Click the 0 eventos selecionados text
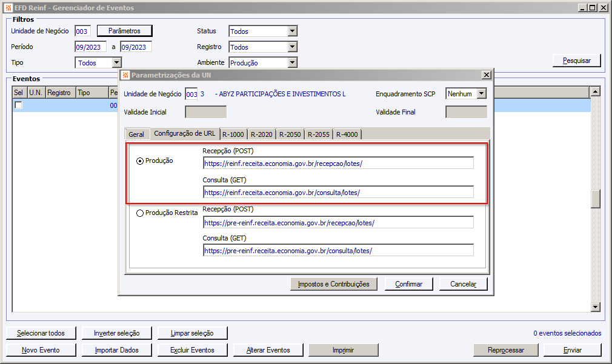This screenshot has width=612, height=364. pyautogui.click(x=567, y=333)
